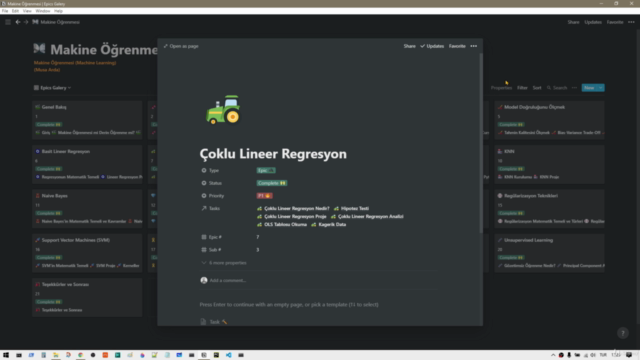640x360 pixels.
Task: Open the File menu
Action: [5, 11]
